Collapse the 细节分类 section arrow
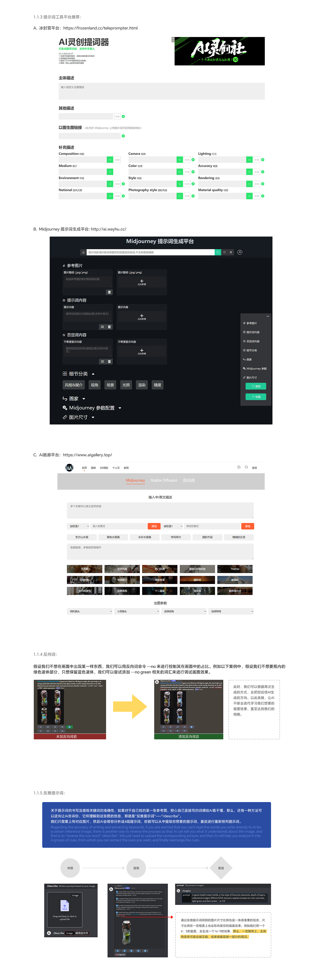The height and width of the screenshot is (980, 322). pos(93,374)
